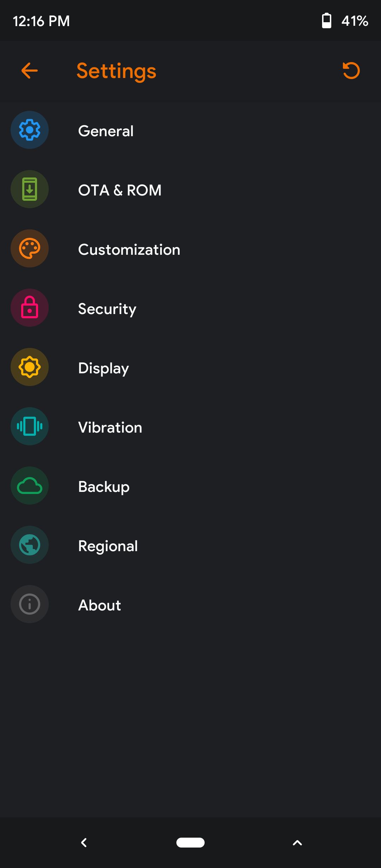This screenshot has width=381, height=868.
Task: Tap the teal Vibration phone icon
Action: point(30,426)
